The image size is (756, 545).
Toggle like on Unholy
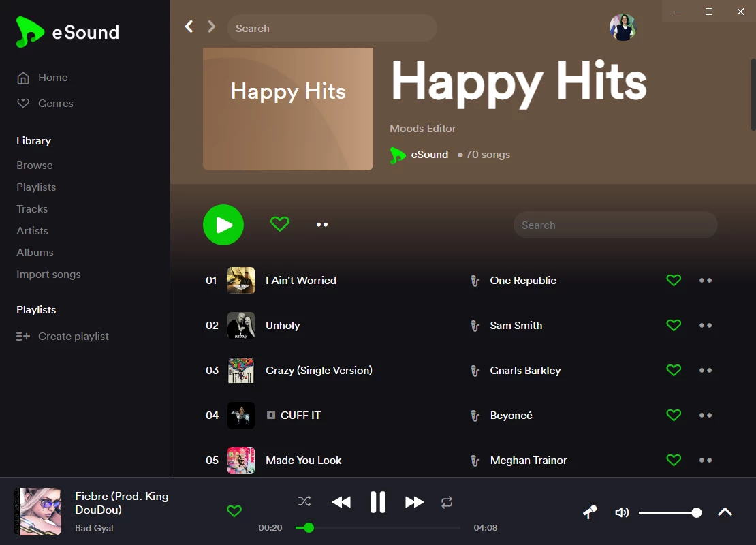(x=674, y=325)
